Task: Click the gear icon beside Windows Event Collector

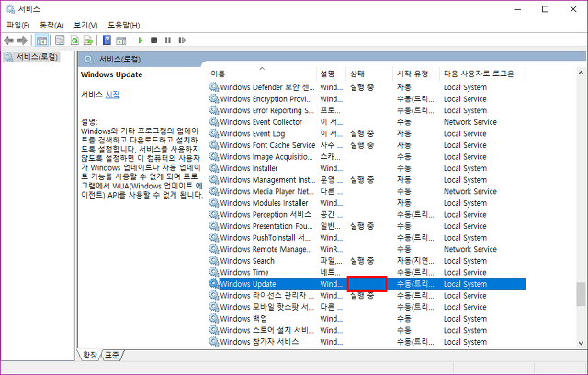Action: click(214, 122)
